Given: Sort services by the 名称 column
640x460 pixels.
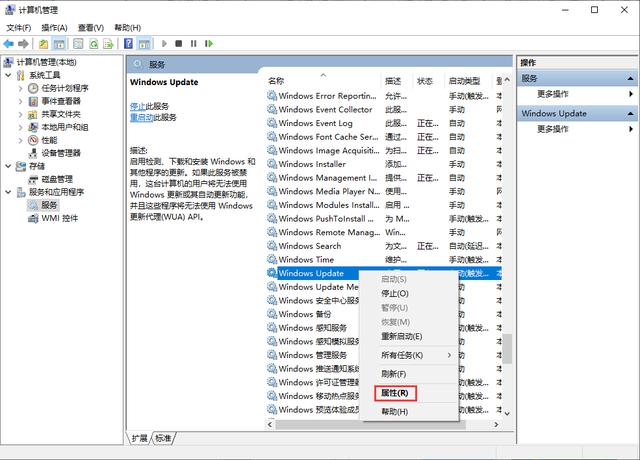Looking at the screenshot, I should click(323, 81).
